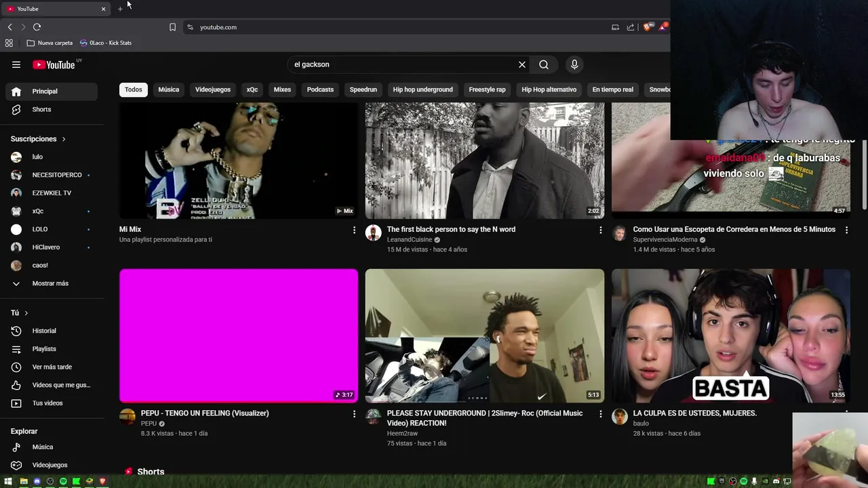Open the browser apps grid icon
Screen dimensions: 868x488
click(x=9, y=43)
